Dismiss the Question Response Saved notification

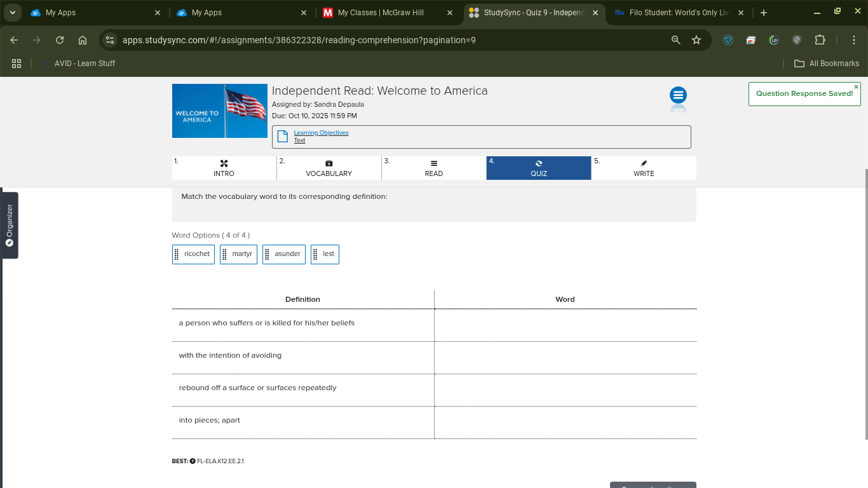pos(856,87)
